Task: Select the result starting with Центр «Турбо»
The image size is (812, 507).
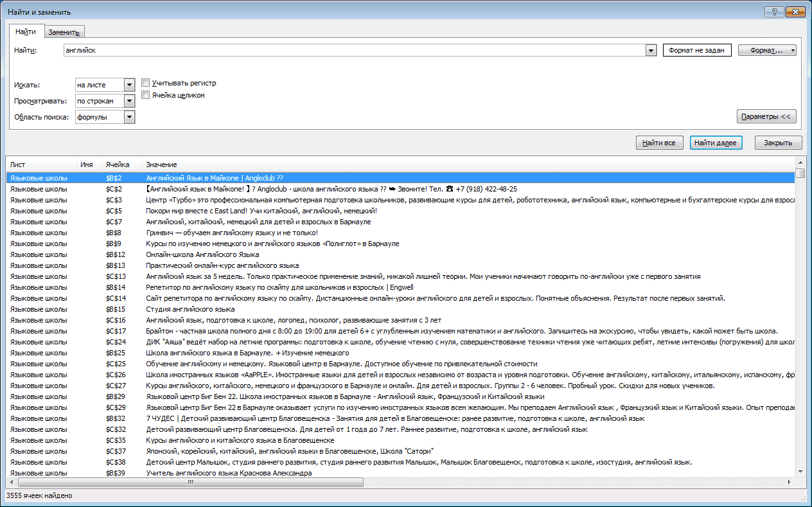Action: pos(400,200)
